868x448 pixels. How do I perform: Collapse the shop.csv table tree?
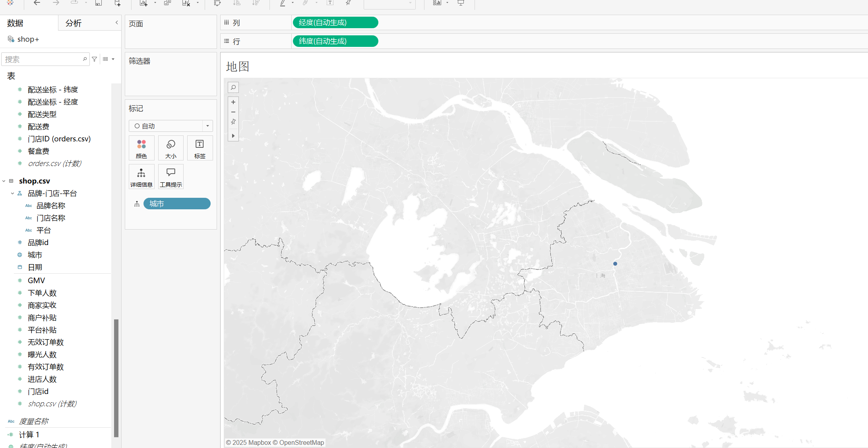click(4, 181)
